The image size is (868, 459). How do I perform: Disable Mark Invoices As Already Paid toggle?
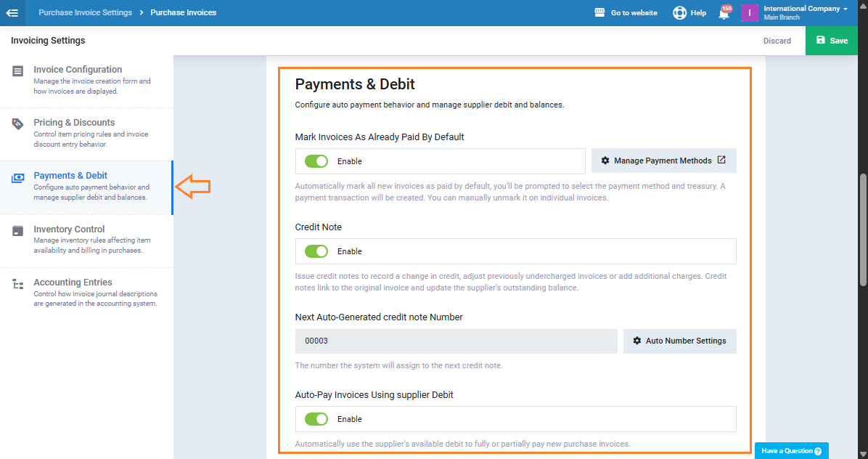point(316,161)
